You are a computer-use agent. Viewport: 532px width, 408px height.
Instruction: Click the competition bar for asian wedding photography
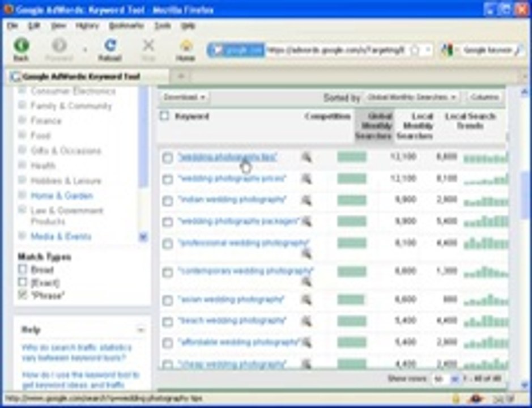(x=351, y=300)
